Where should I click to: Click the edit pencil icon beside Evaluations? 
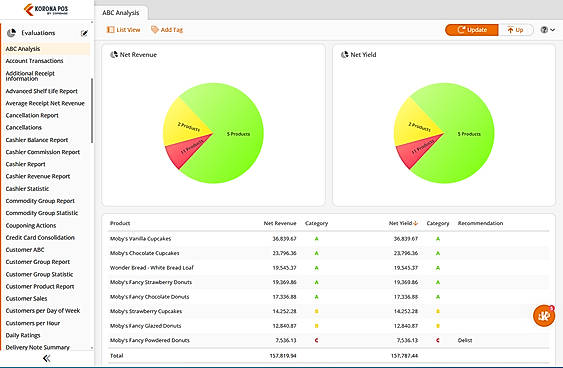[x=84, y=33]
